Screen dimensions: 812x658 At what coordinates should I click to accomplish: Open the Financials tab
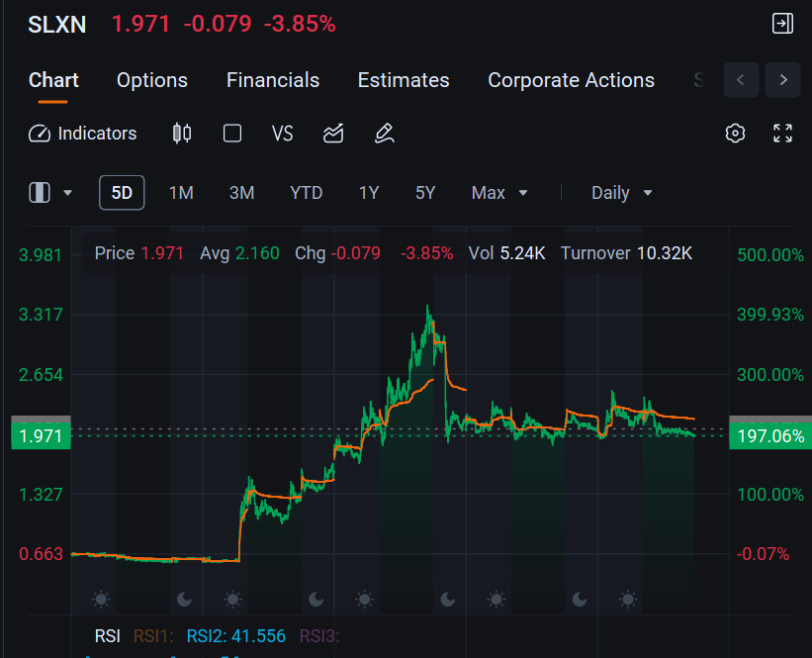[273, 80]
